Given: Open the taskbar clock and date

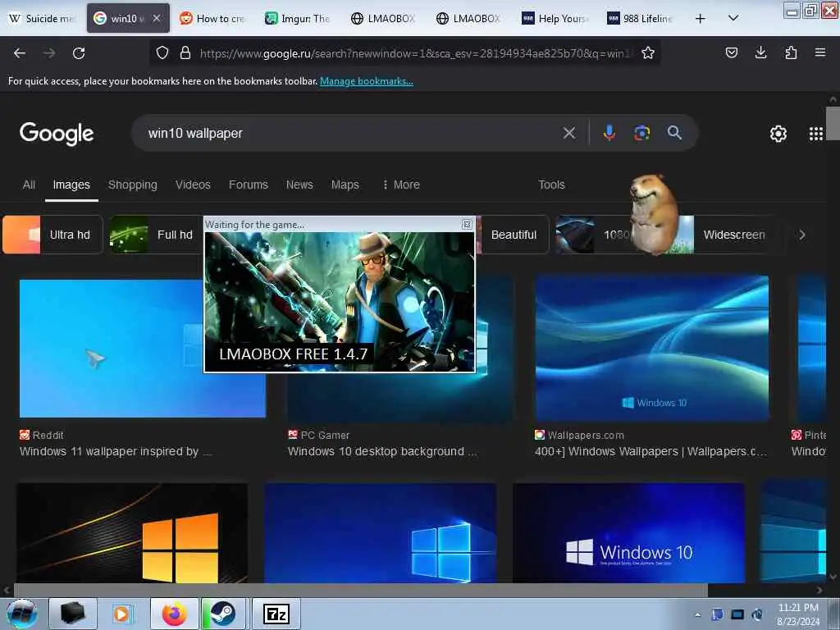Looking at the screenshot, I should [x=798, y=614].
